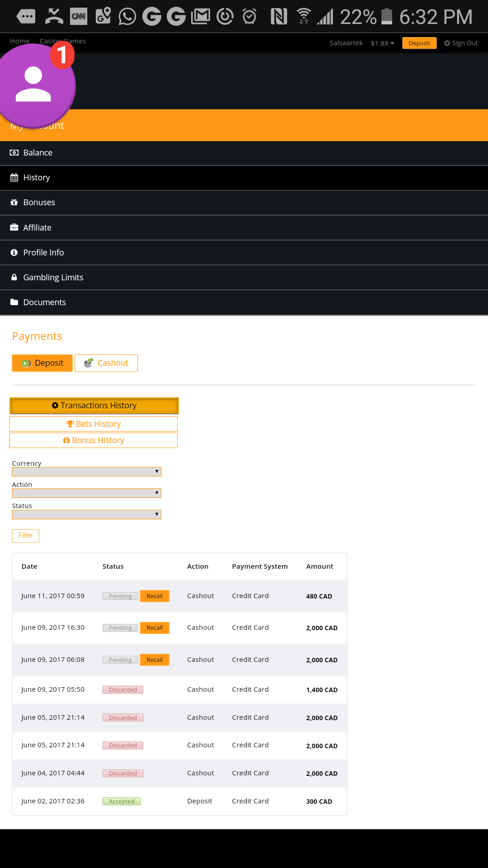
Task: Click the Cashout button under Payments
Action: (106, 363)
